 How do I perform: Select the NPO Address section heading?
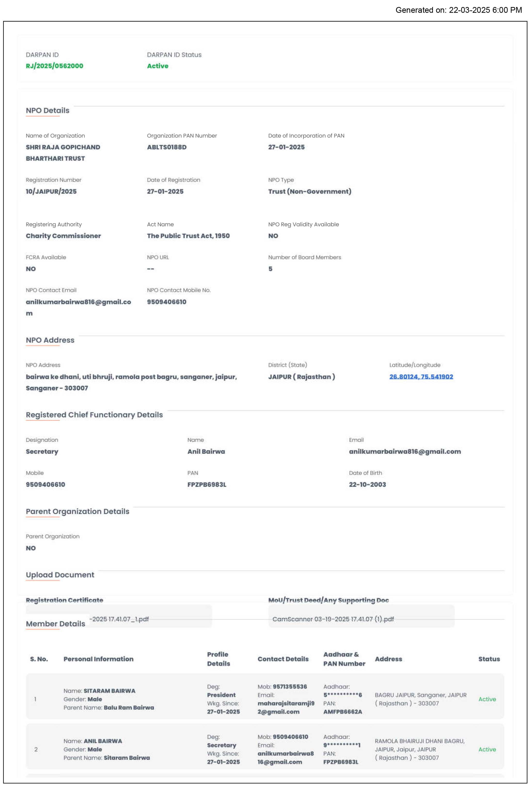pyautogui.click(x=50, y=340)
